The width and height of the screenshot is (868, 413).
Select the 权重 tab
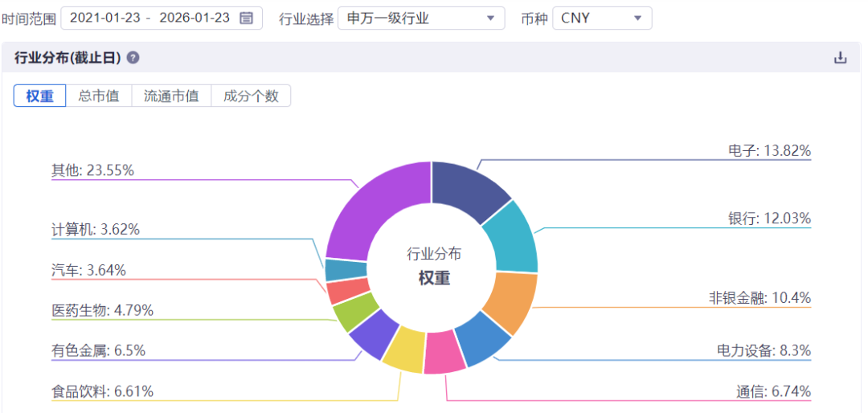pos(40,96)
